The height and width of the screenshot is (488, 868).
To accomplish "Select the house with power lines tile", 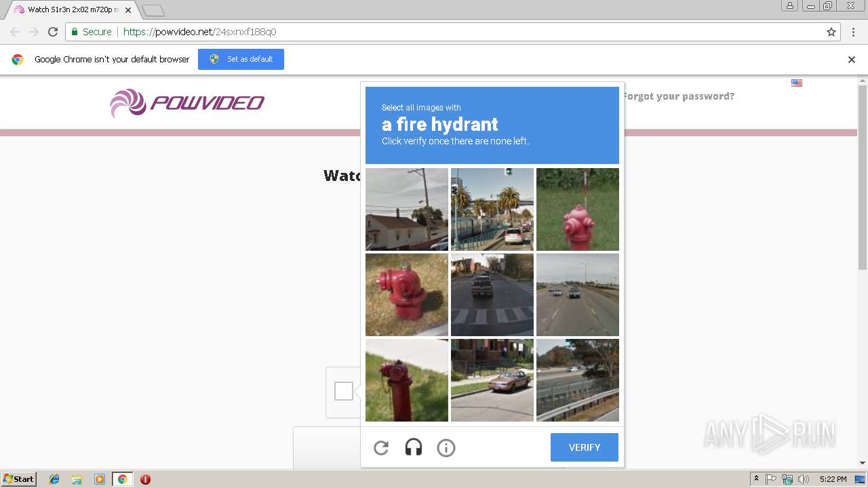I will click(x=407, y=209).
